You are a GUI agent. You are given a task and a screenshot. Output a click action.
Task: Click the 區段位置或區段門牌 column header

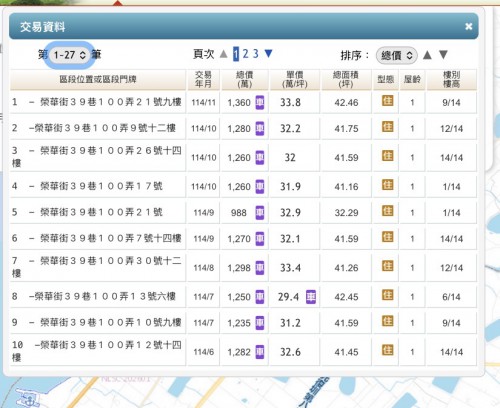98,79
